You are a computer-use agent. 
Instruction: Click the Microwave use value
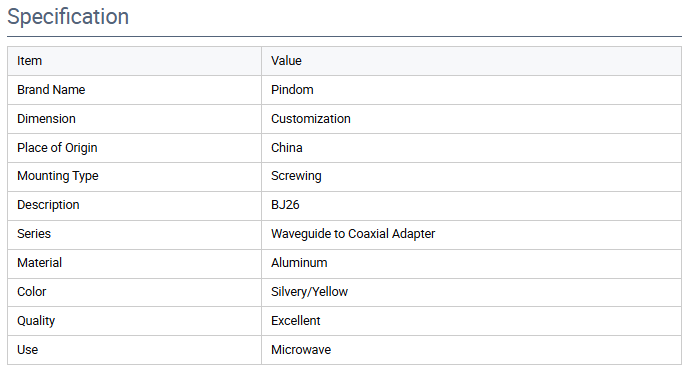301,350
